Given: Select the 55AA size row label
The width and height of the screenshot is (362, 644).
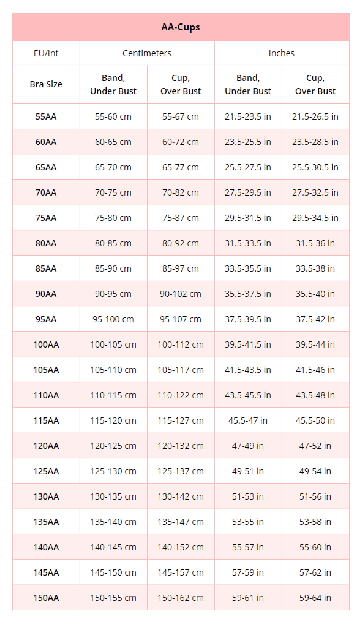Looking at the screenshot, I should click(46, 116).
